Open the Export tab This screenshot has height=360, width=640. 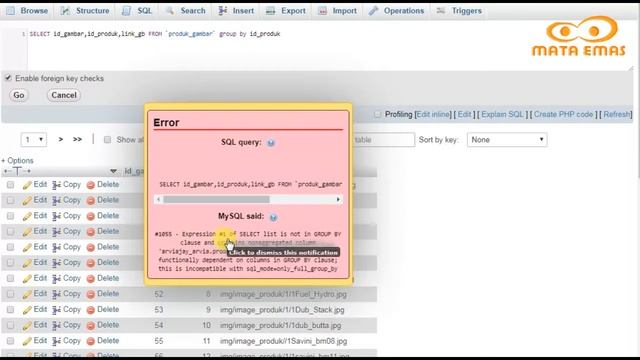(x=286, y=11)
